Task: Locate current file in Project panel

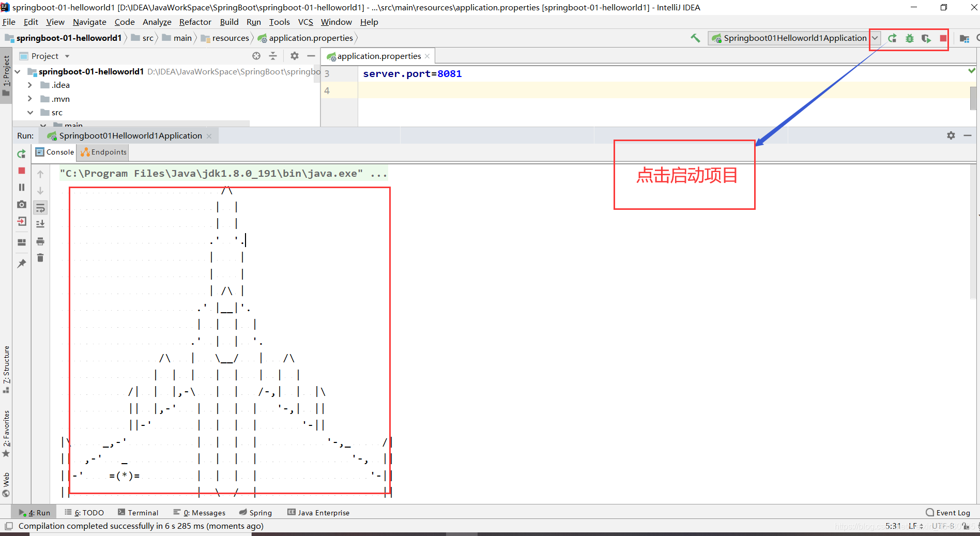Action: tap(256, 56)
